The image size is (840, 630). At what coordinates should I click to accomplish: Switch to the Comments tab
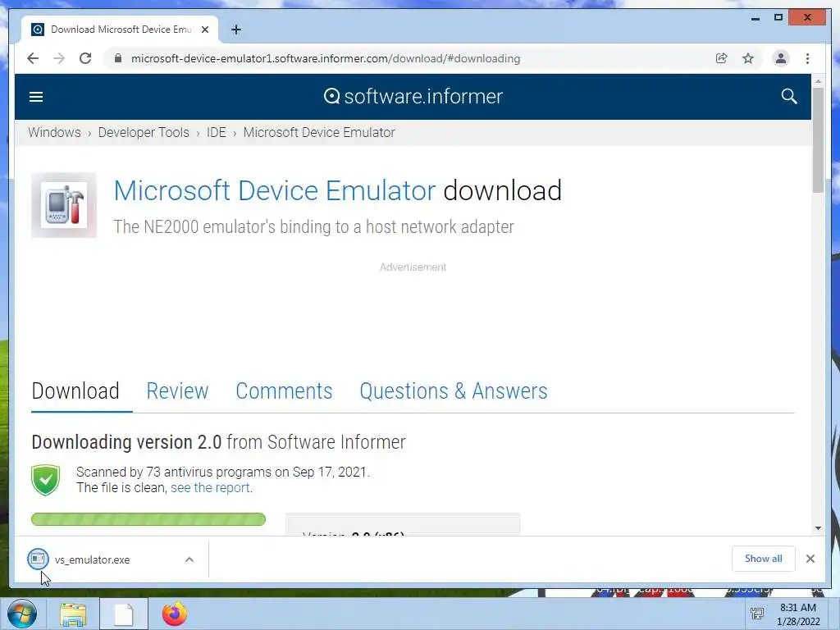pos(284,391)
